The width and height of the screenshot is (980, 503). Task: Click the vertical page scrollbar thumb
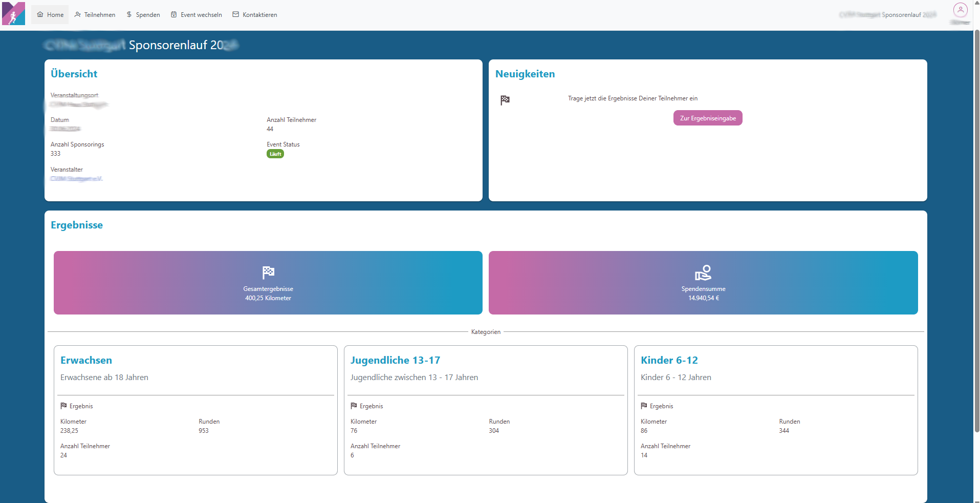(x=976, y=230)
